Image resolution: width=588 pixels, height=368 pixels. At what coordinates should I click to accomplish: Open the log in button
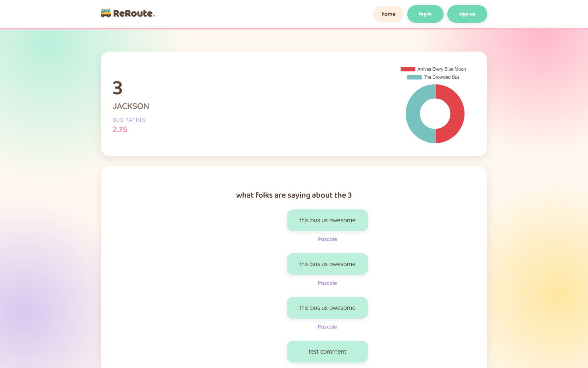pos(425,14)
